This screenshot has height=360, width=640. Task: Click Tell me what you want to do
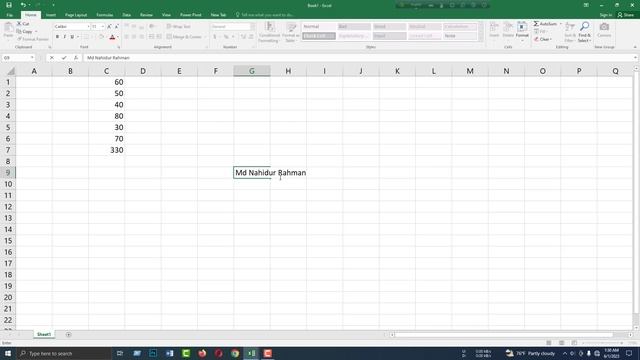[265, 15]
